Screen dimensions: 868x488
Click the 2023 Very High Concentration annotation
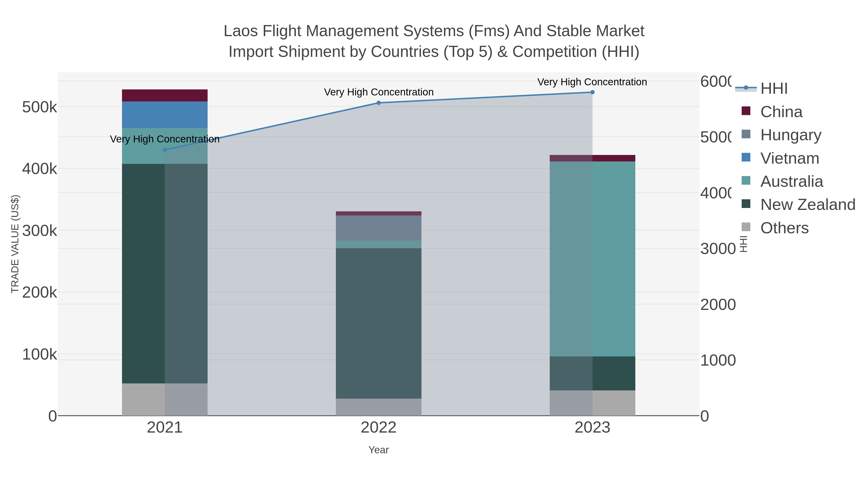coord(592,82)
